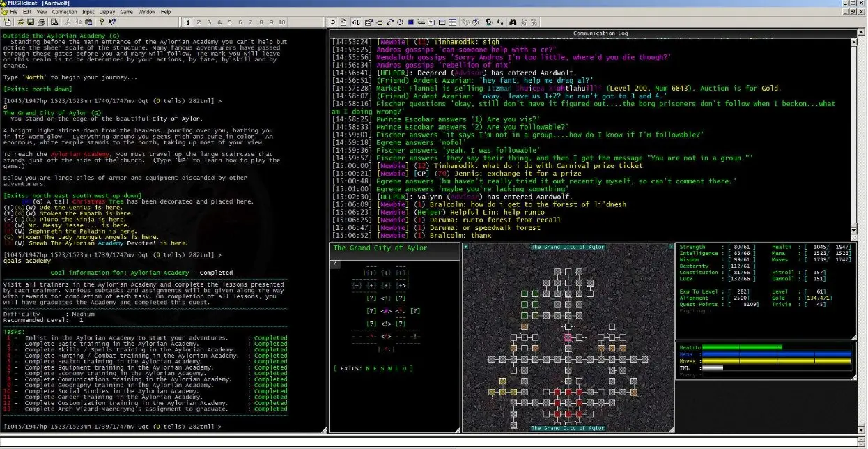Click the top-left corner button of graphical map
Viewport: 868px width, 449px height.
point(467,248)
